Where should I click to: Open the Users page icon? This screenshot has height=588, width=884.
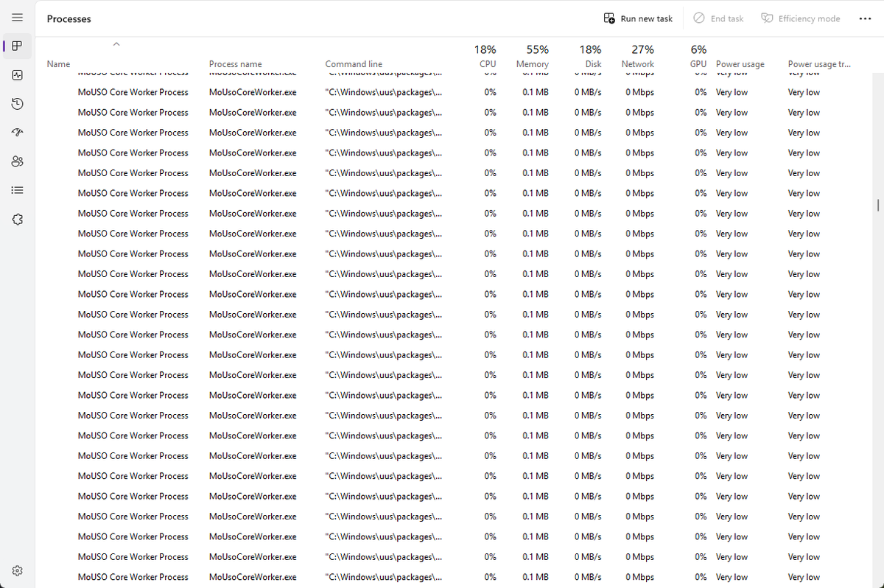click(17, 161)
